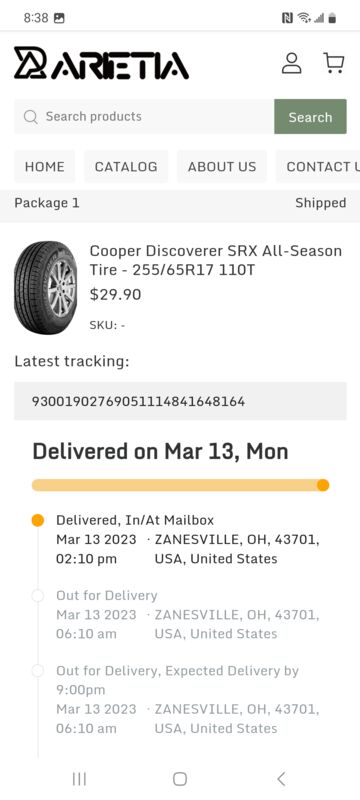Tap the Android recent apps icon
Screen dimensions: 360x800
[x=79, y=779]
